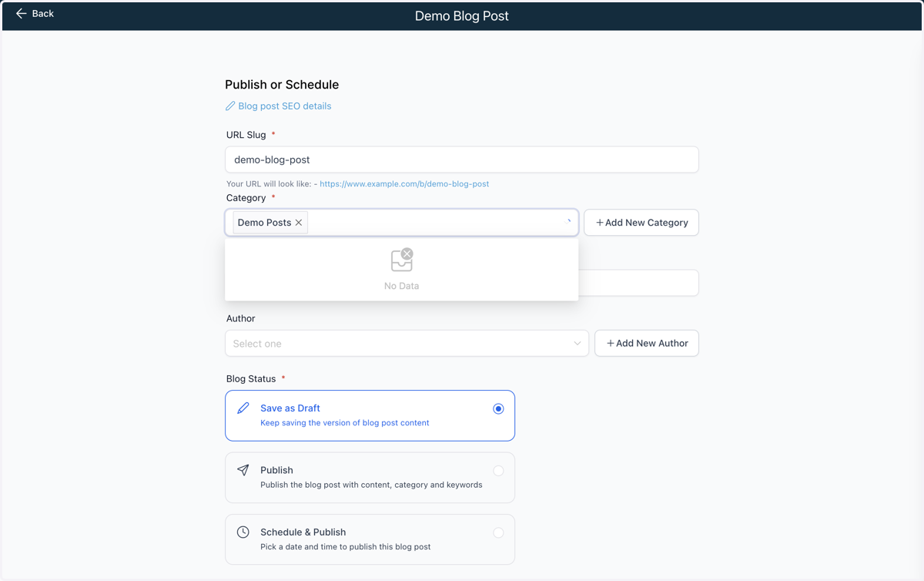Click the Category multi-select field

pyautogui.click(x=401, y=223)
